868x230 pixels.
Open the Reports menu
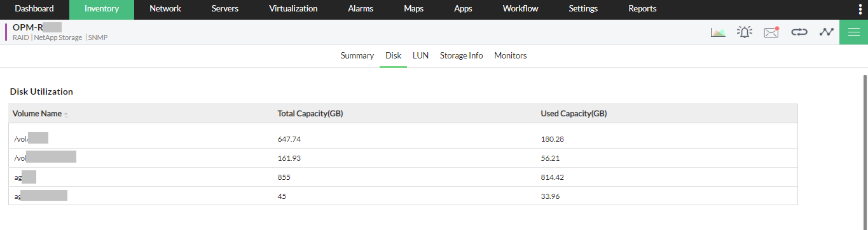pos(642,9)
